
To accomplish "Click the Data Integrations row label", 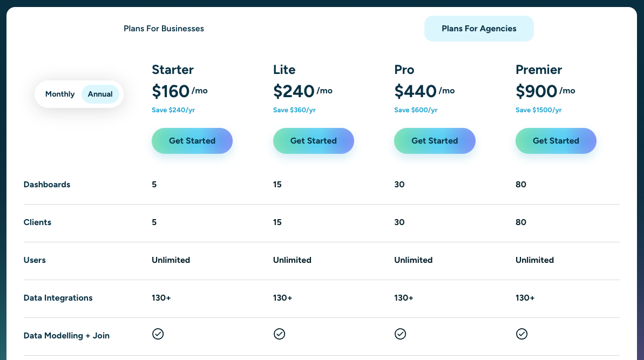I will coord(58,297).
